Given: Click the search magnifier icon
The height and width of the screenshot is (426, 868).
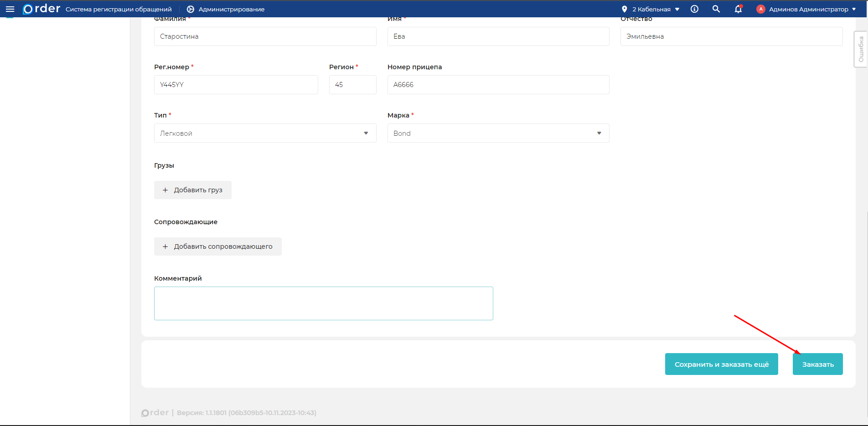Looking at the screenshot, I should 716,9.
